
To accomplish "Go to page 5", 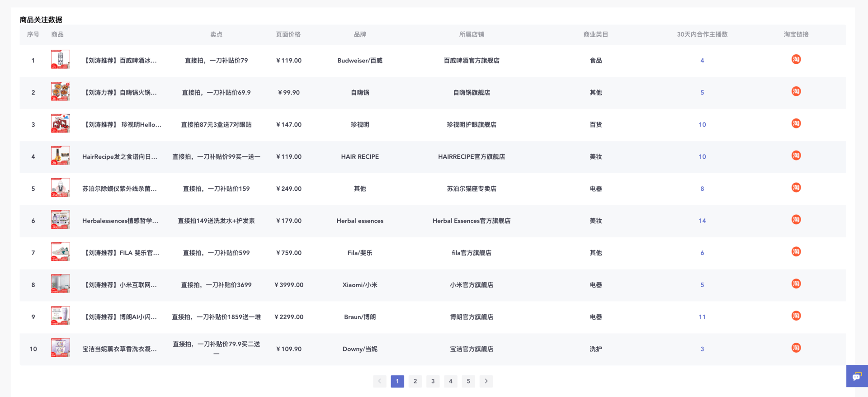I will point(468,381).
